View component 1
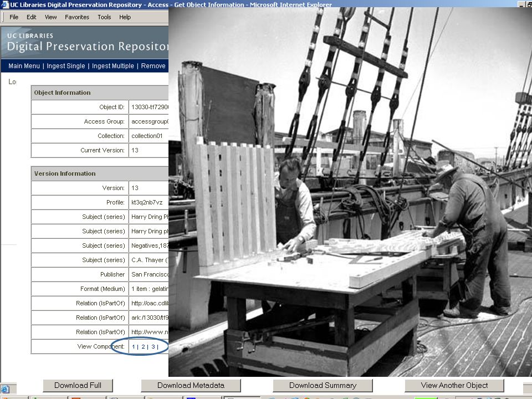 coord(134,347)
